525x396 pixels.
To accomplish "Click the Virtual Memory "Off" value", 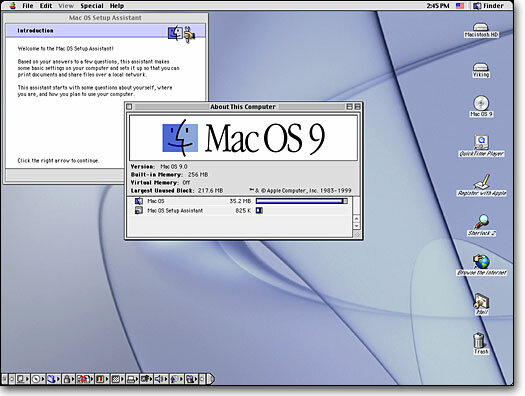I will point(186,182).
